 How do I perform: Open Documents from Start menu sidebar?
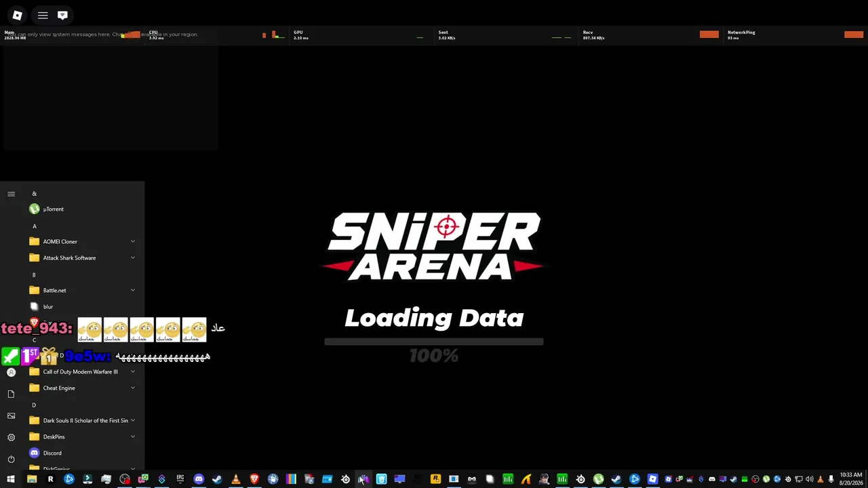[x=11, y=394]
